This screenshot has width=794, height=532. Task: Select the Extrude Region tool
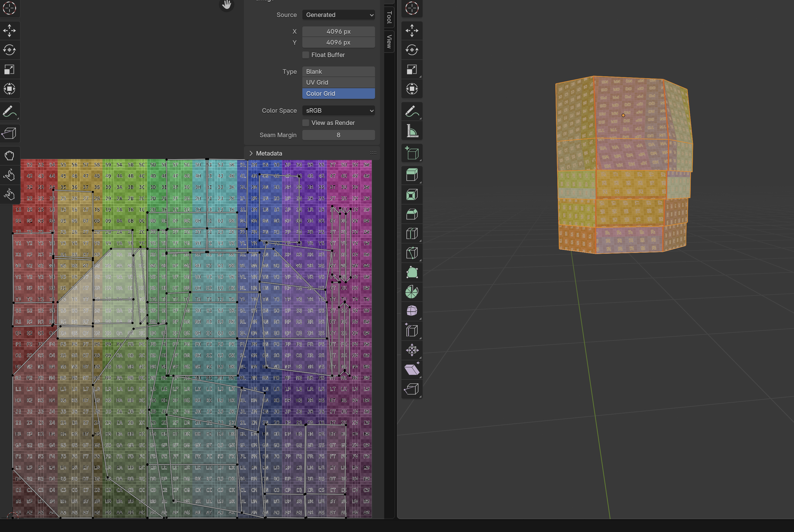tap(412, 175)
